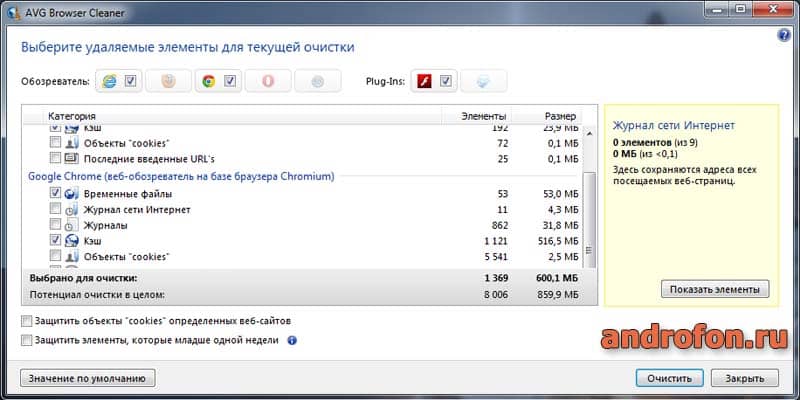
Task: Click Журналы row clock icon
Action: click(x=71, y=224)
